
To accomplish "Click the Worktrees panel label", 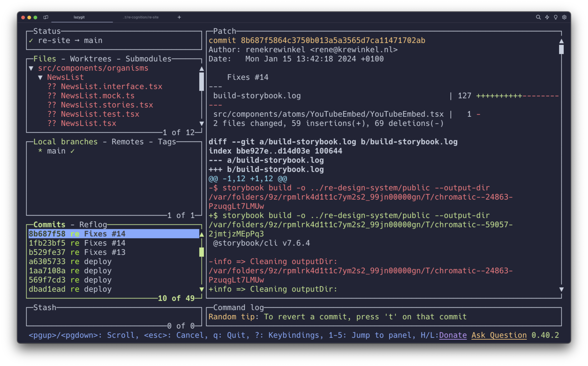I will [94, 59].
